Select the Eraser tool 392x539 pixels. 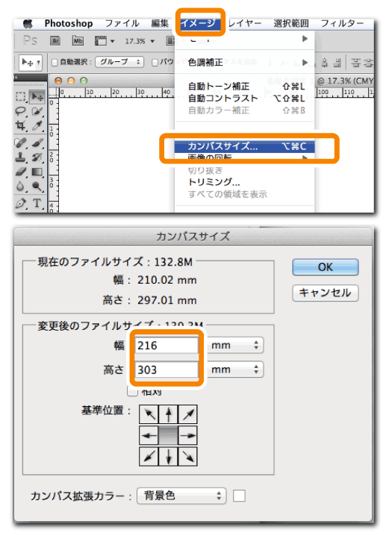[x=21, y=172]
